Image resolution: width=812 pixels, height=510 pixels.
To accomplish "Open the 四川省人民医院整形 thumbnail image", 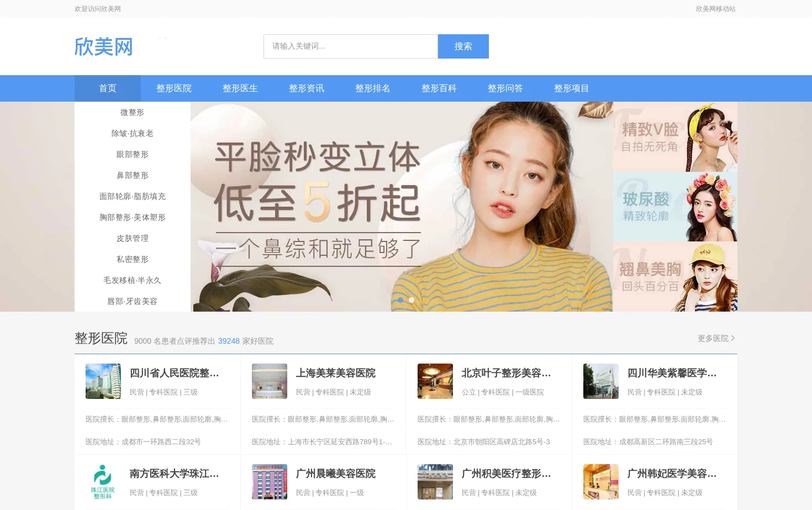I will point(103,381).
